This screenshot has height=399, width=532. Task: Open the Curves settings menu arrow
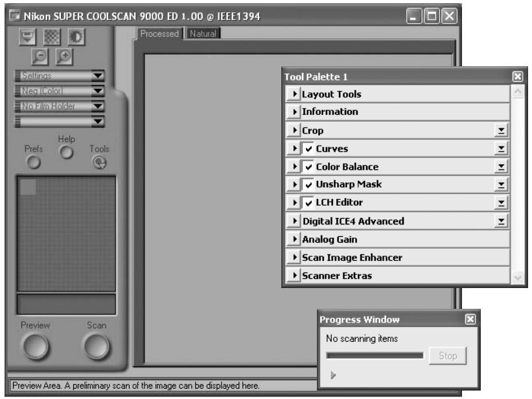pos(501,149)
